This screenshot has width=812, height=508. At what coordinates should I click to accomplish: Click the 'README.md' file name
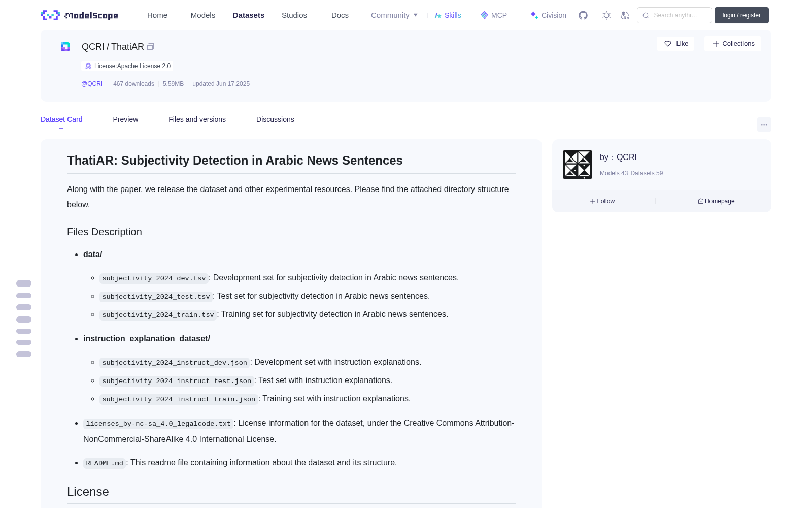tap(105, 463)
